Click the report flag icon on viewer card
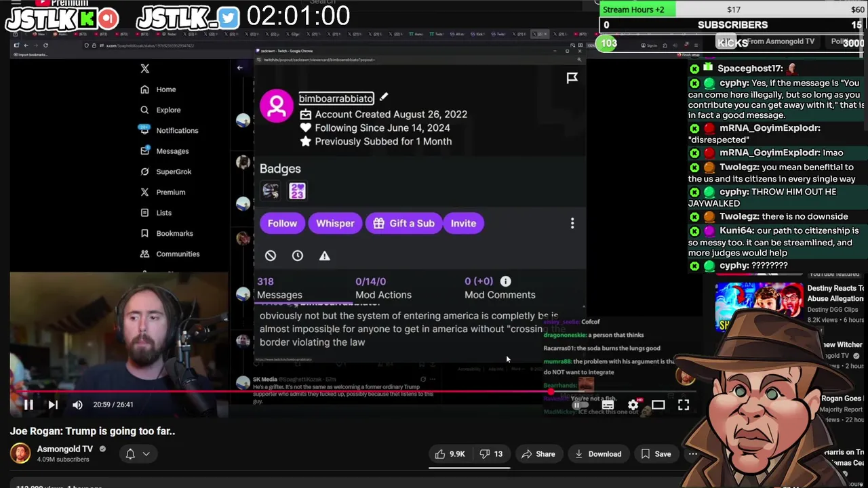Viewport: 868px width, 488px height. point(572,78)
